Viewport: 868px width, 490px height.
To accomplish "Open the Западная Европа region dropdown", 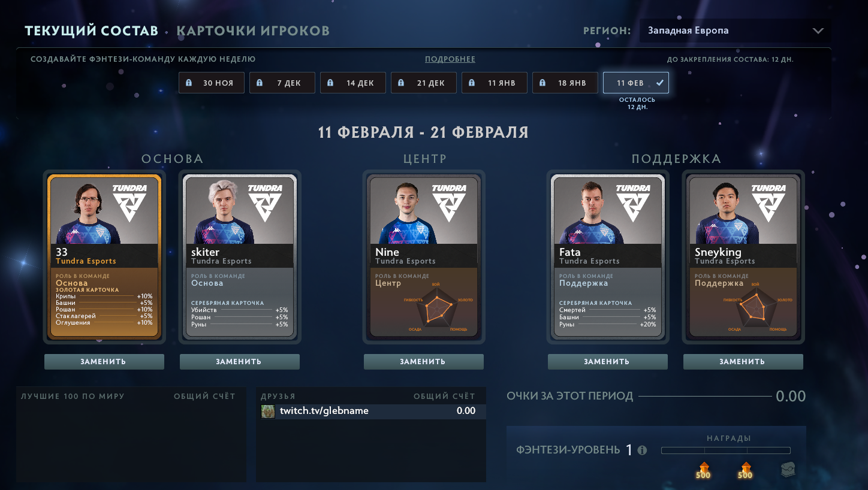I will tap(735, 31).
